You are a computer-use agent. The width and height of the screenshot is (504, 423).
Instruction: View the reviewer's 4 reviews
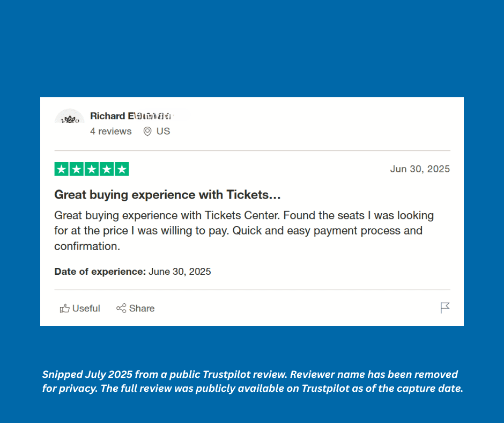[x=111, y=132]
